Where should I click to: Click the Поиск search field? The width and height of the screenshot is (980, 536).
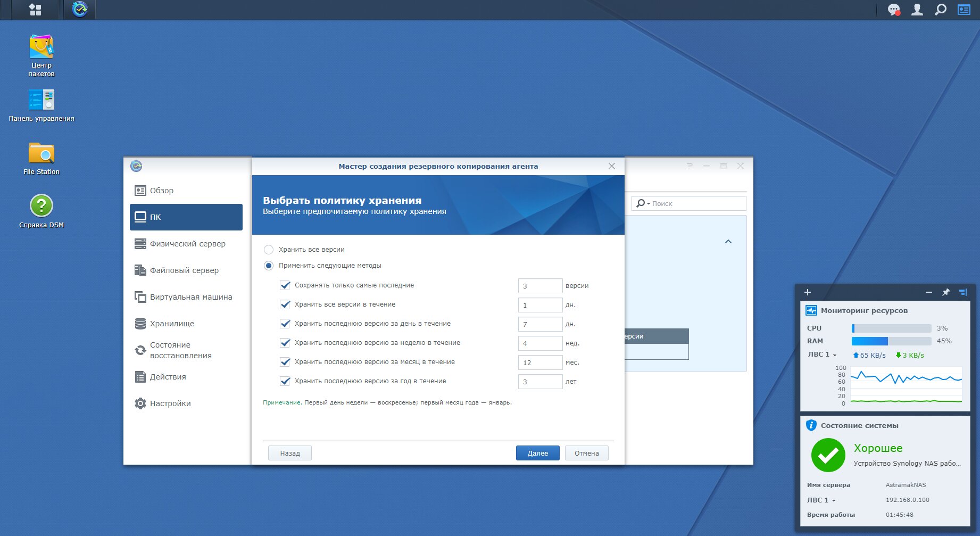(689, 203)
